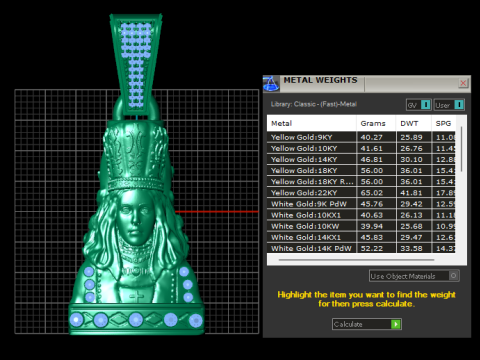The image size is (480, 360).
Task: Select Yellow Gold:22KY row
Action: 361,193
